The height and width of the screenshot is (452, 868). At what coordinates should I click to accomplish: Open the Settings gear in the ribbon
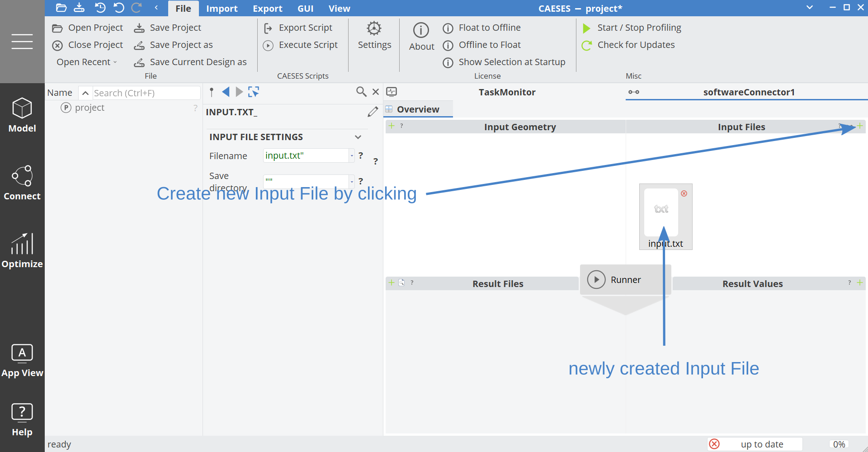pyautogui.click(x=374, y=35)
